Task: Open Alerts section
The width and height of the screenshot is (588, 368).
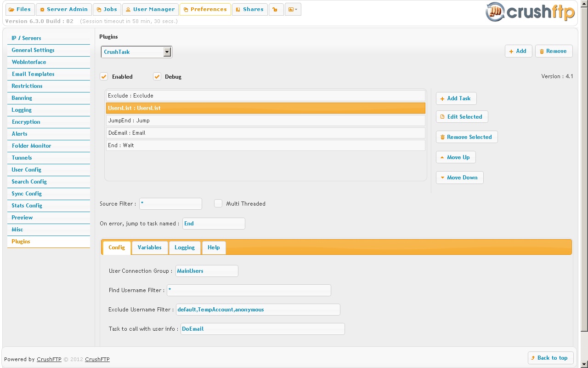Action: pos(49,134)
